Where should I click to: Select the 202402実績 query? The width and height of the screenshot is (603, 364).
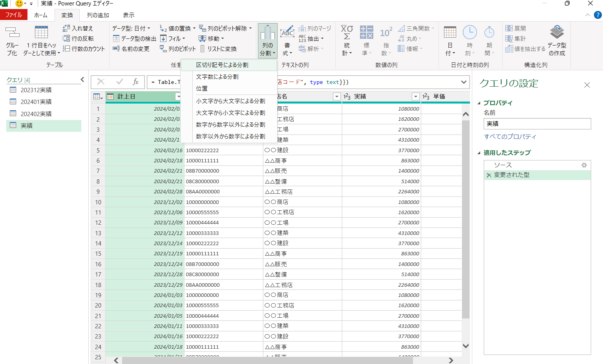[x=44, y=114]
